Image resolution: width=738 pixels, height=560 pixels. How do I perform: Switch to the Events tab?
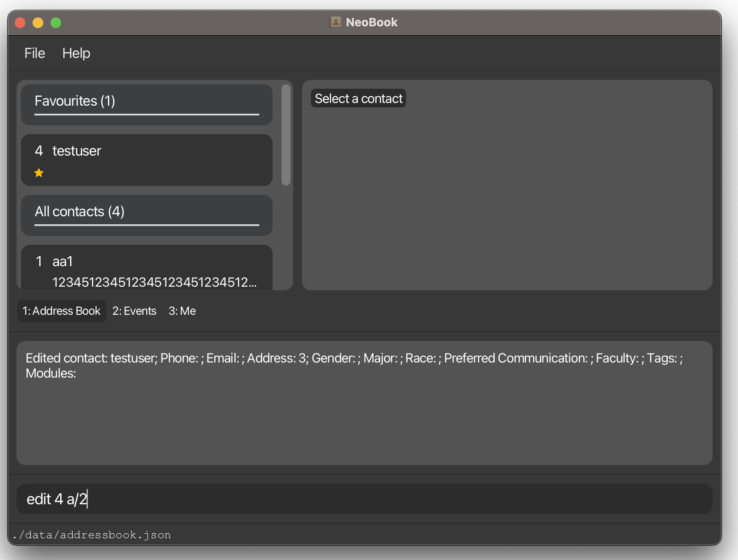point(134,311)
